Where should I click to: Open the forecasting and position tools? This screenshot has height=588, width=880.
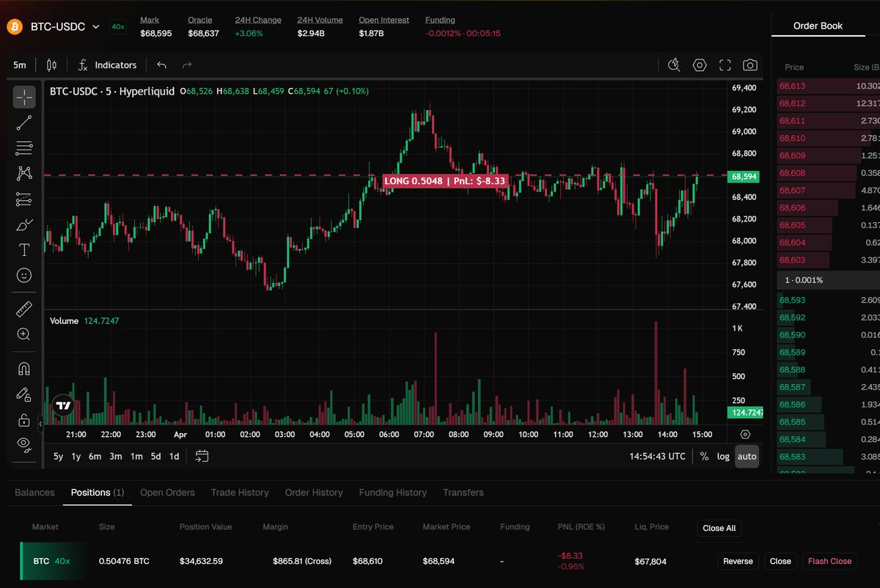click(x=24, y=199)
